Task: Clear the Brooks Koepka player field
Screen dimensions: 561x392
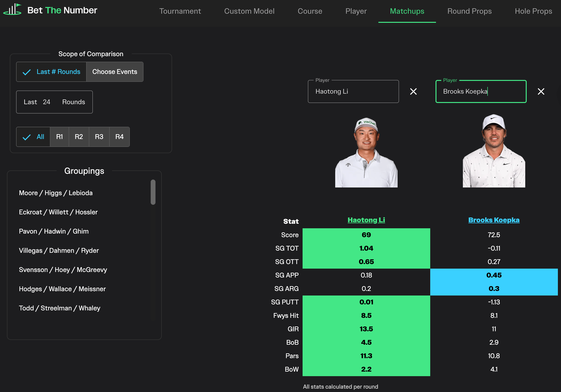Action: click(541, 91)
